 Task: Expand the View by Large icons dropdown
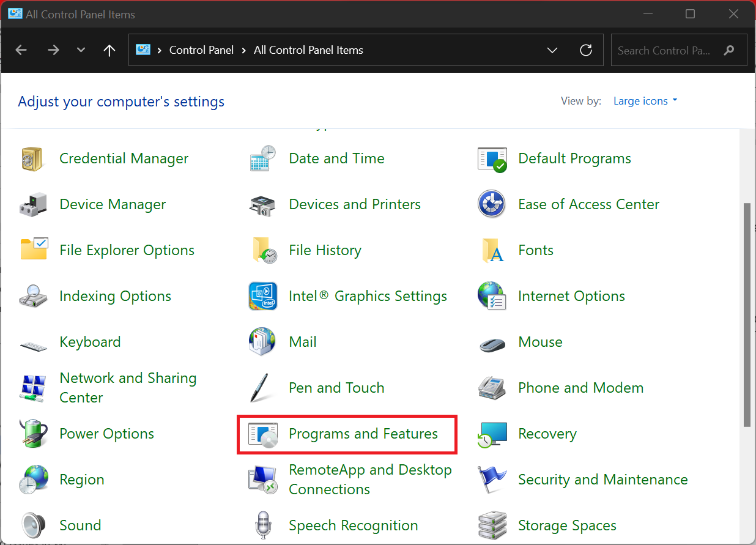coord(645,101)
